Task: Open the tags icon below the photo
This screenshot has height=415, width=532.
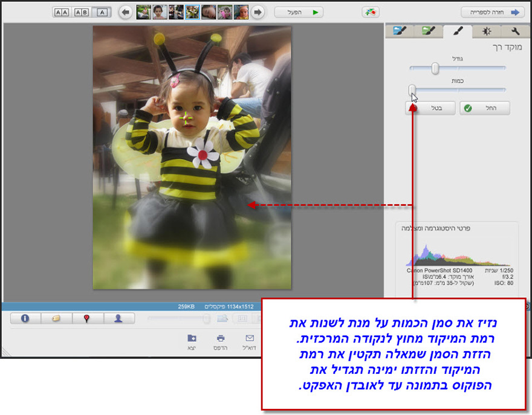Action: pyautogui.click(x=56, y=318)
